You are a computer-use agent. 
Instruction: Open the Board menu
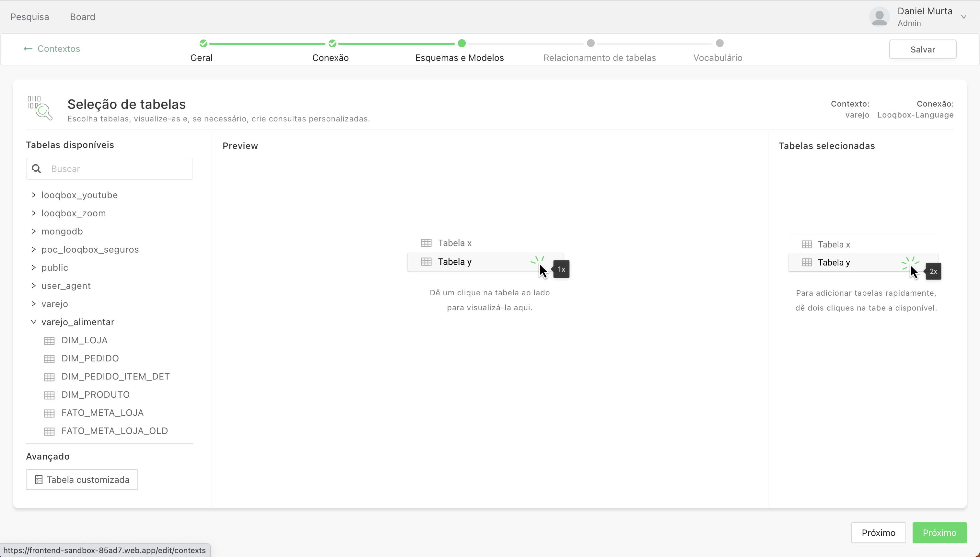82,17
